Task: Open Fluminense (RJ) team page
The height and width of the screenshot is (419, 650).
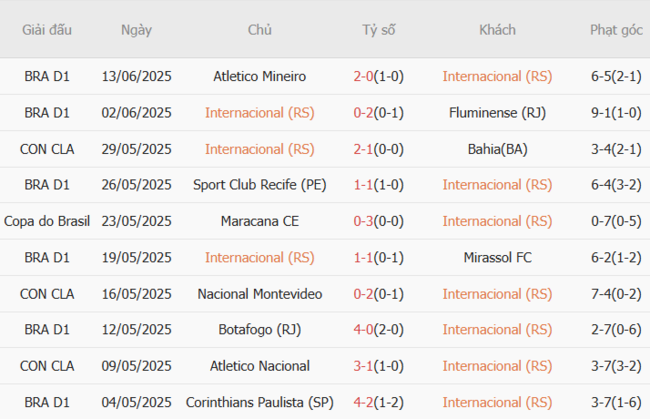Action: [x=497, y=112]
